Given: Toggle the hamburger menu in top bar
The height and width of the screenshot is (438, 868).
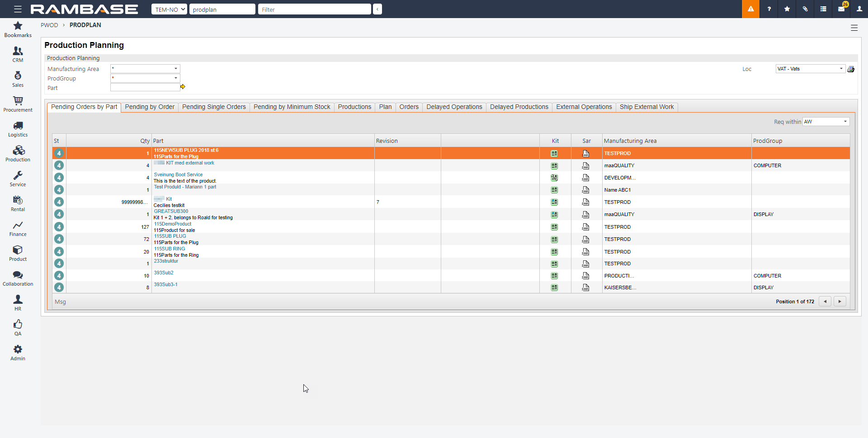Looking at the screenshot, I should point(18,9).
